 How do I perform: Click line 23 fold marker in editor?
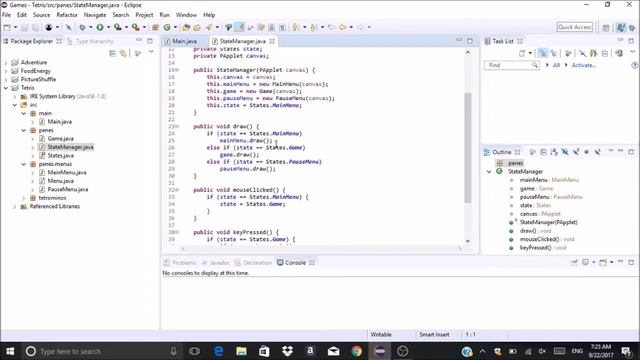(x=177, y=127)
